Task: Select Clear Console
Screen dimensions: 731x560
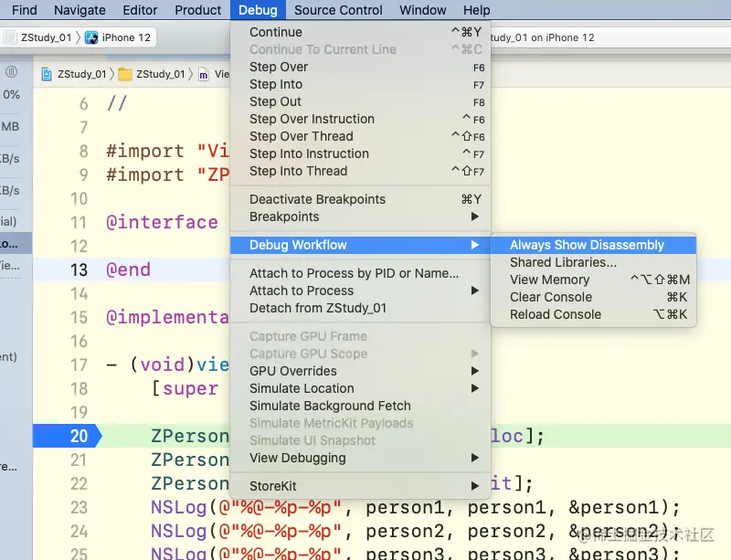Action: point(593,297)
